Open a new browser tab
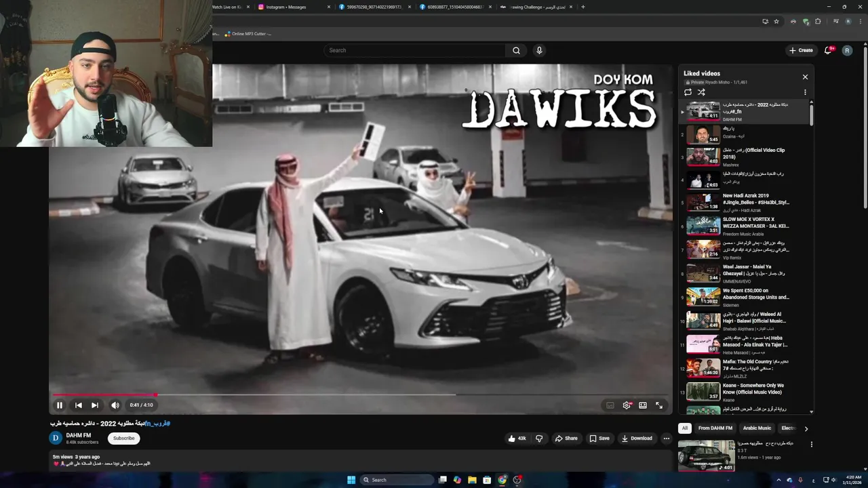 [583, 7]
